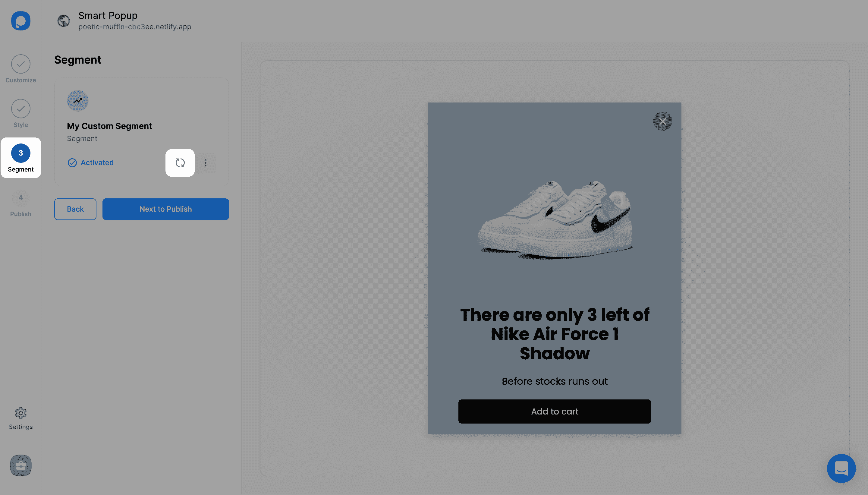Close the popup preview with X
868x495 pixels.
(662, 121)
